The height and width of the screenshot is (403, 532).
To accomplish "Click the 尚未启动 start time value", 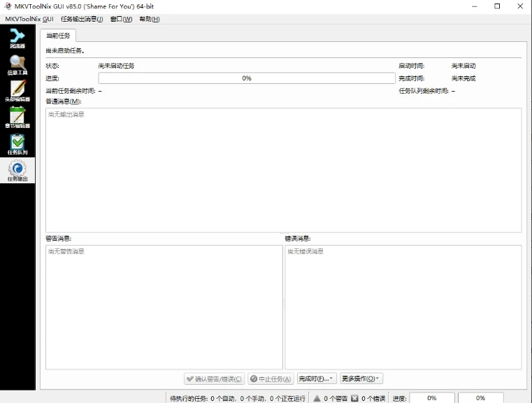I will (x=463, y=66).
